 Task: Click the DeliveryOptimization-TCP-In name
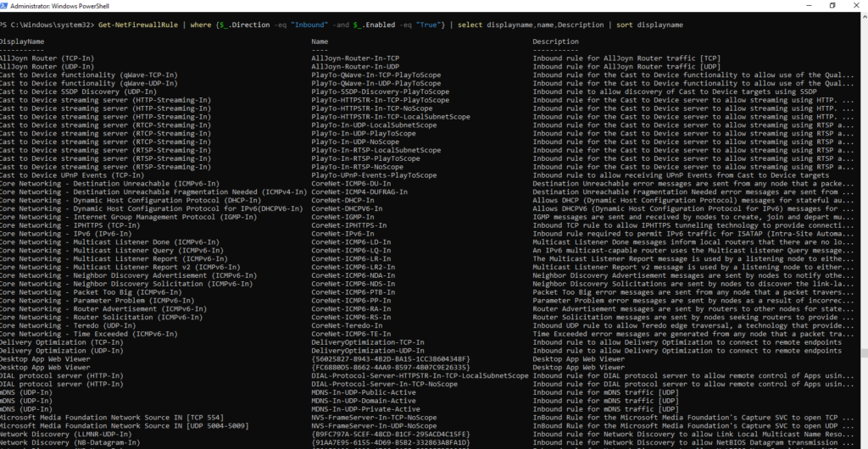[368, 342]
